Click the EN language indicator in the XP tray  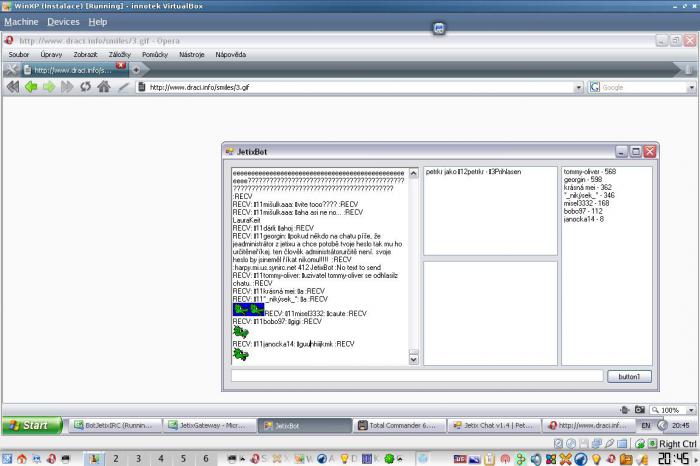tap(646, 425)
